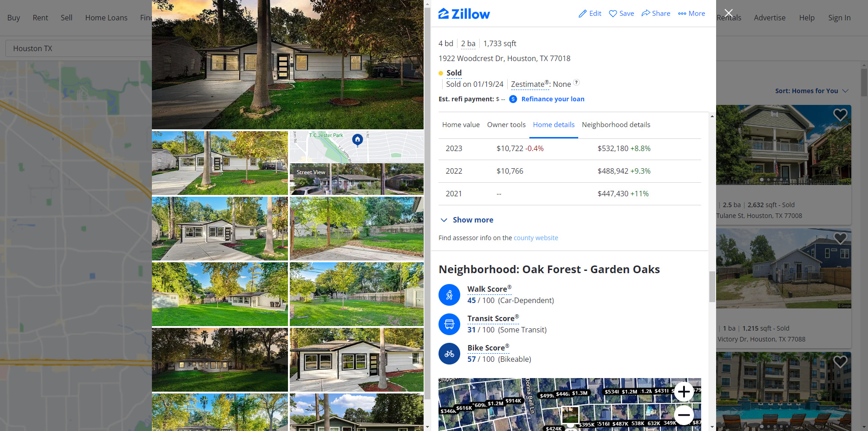Screen dimensions: 868x431
Task: Click the Sold status label
Action: point(454,73)
